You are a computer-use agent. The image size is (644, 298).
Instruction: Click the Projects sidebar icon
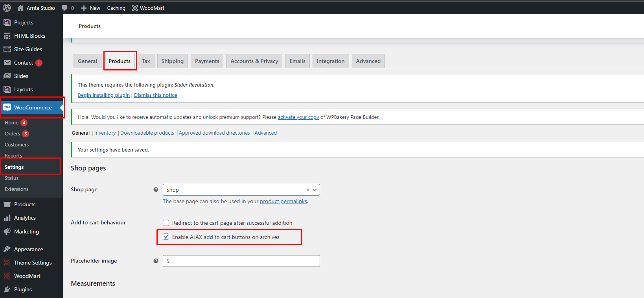7,22
